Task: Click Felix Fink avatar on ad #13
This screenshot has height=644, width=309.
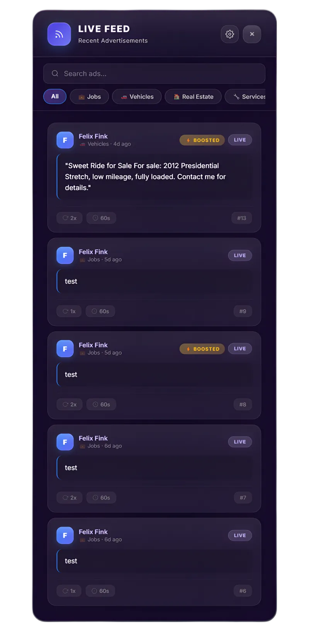Action: click(65, 140)
